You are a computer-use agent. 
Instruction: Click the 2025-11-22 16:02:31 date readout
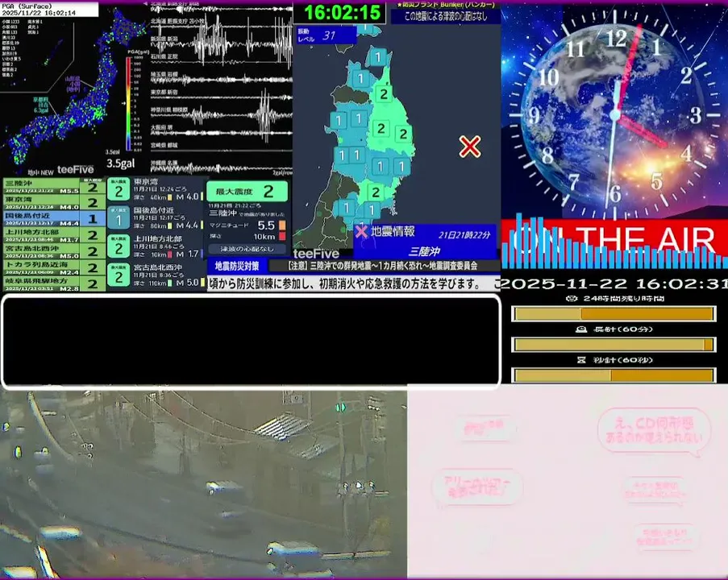(614, 283)
